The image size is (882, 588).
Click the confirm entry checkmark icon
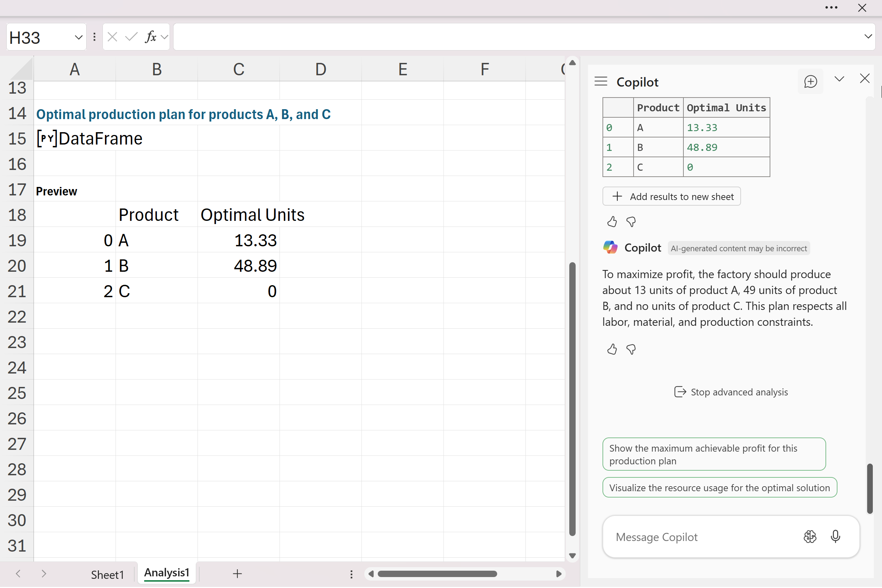coord(131,37)
